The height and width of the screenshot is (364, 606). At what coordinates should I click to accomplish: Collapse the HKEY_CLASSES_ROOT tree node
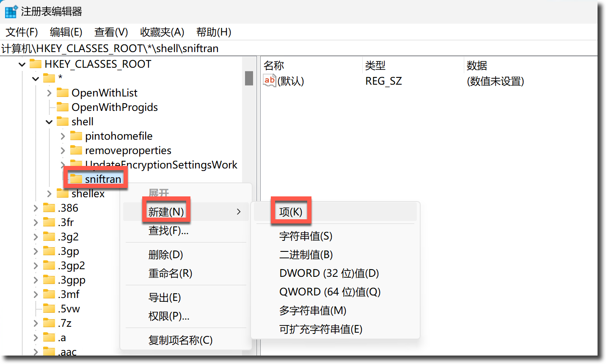pos(22,65)
